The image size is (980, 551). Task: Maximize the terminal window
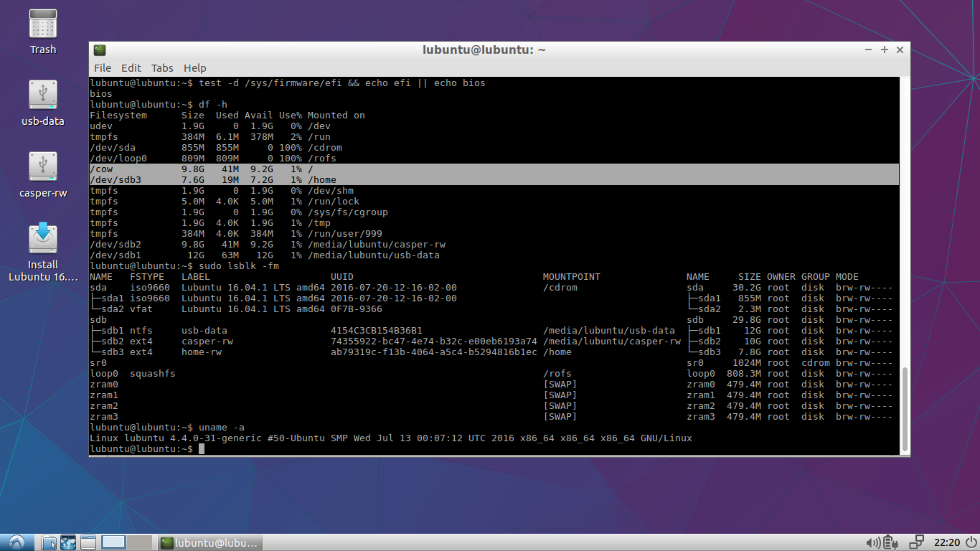click(x=885, y=50)
